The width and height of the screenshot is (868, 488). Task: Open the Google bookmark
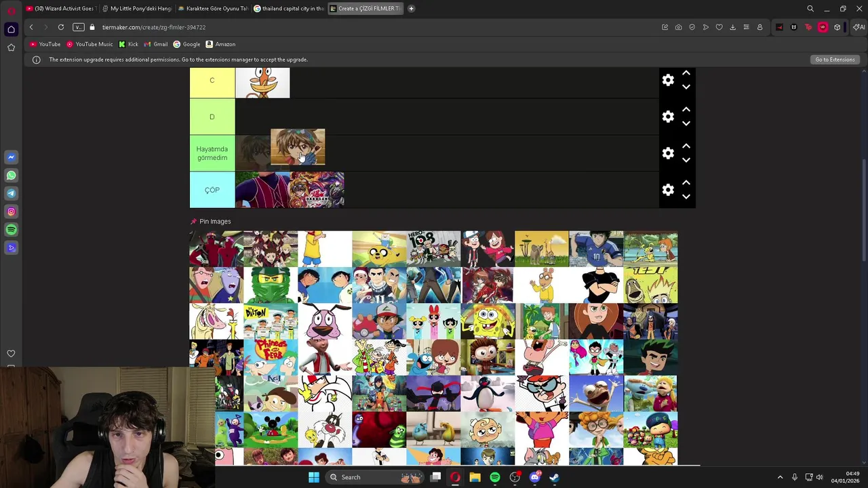coord(186,44)
